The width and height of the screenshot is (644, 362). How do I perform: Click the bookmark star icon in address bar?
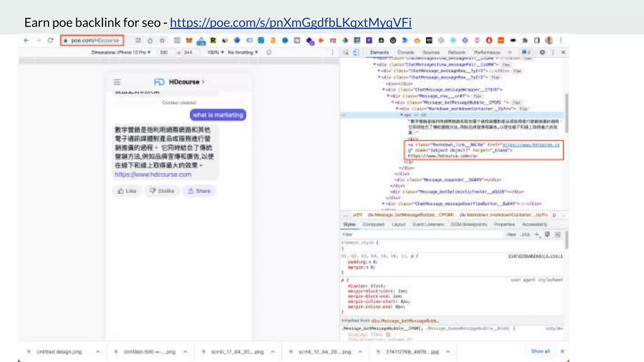point(162,40)
